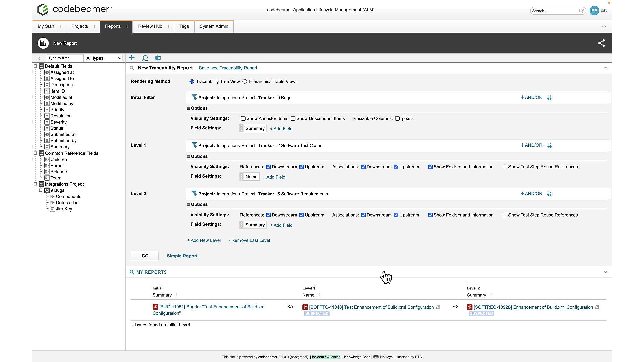The width and height of the screenshot is (644, 362).
Task: Click the plus icon in report toolbar
Action: 131,58
